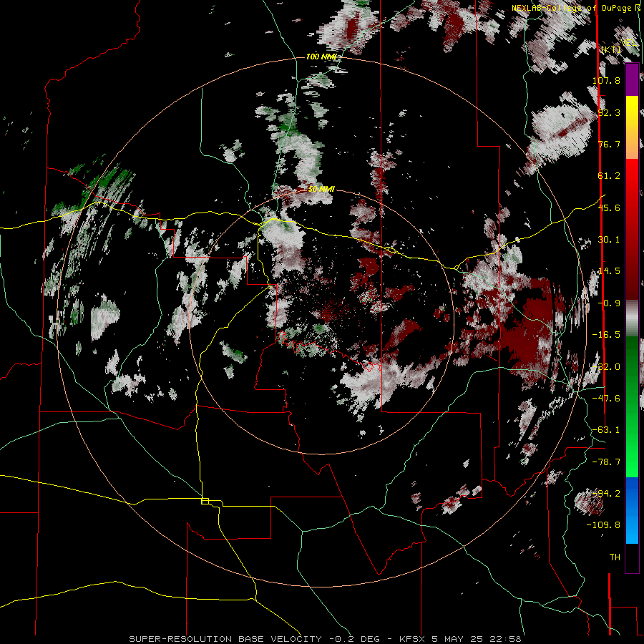Click the -47.6 legend value
Viewport: 644px width, 644px height.
(607, 399)
